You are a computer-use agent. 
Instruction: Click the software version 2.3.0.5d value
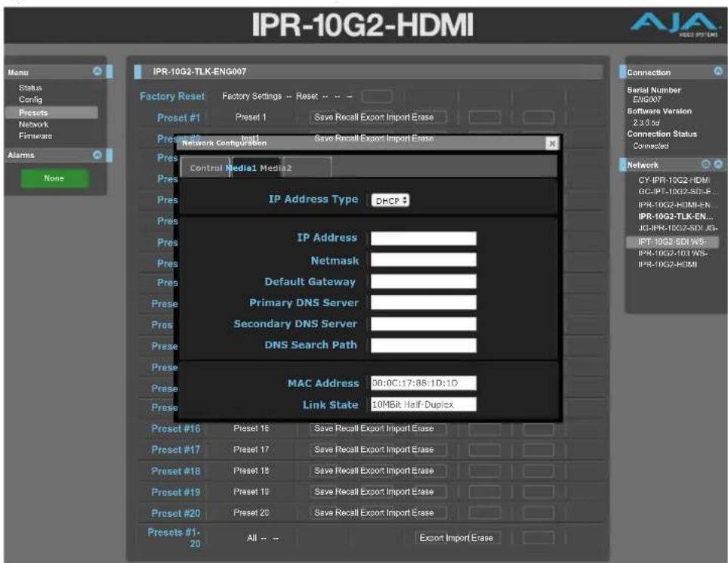point(646,122)
